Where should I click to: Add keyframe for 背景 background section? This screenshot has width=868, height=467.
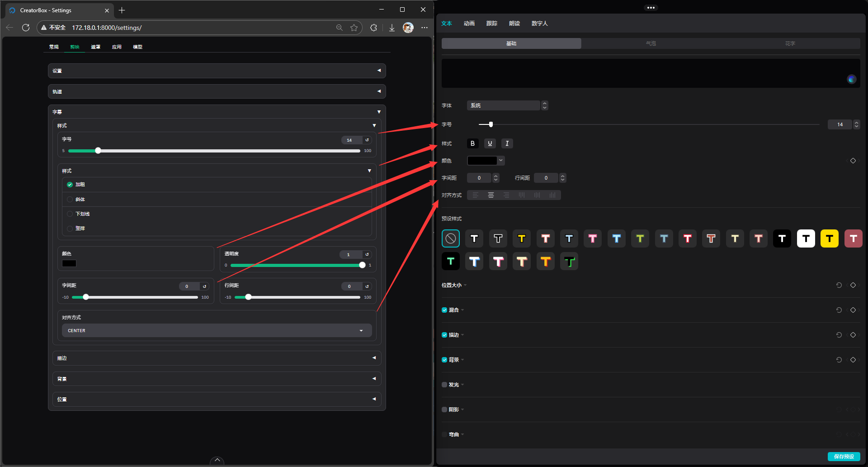tap(853, 360)
